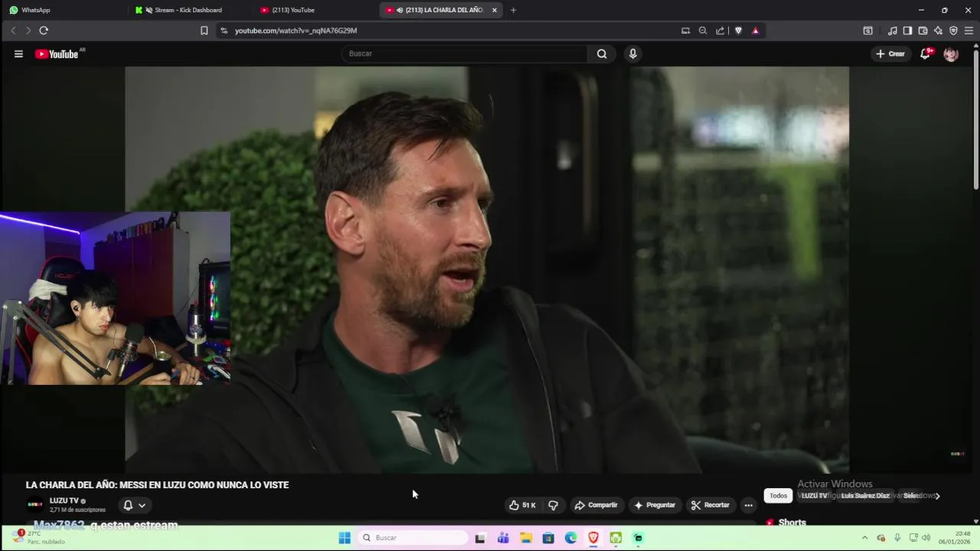Open Brave browser taskbar icon

593,538
